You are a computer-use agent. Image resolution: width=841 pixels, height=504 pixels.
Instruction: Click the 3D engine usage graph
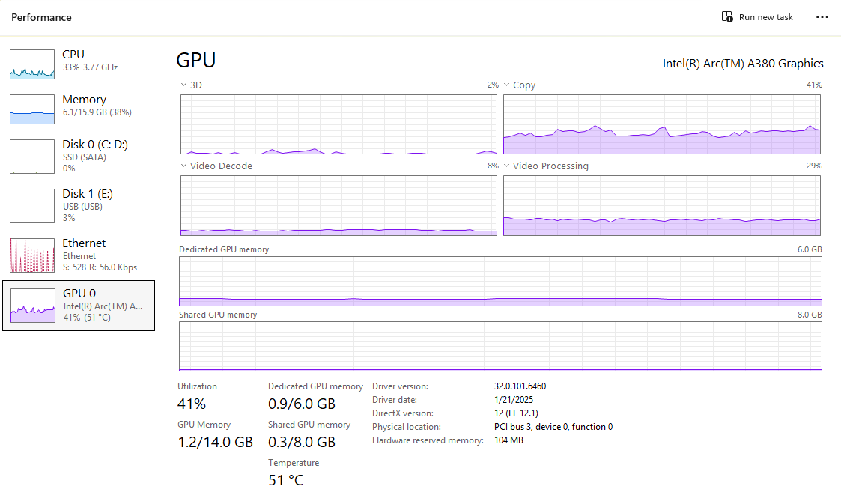[338, 124]
